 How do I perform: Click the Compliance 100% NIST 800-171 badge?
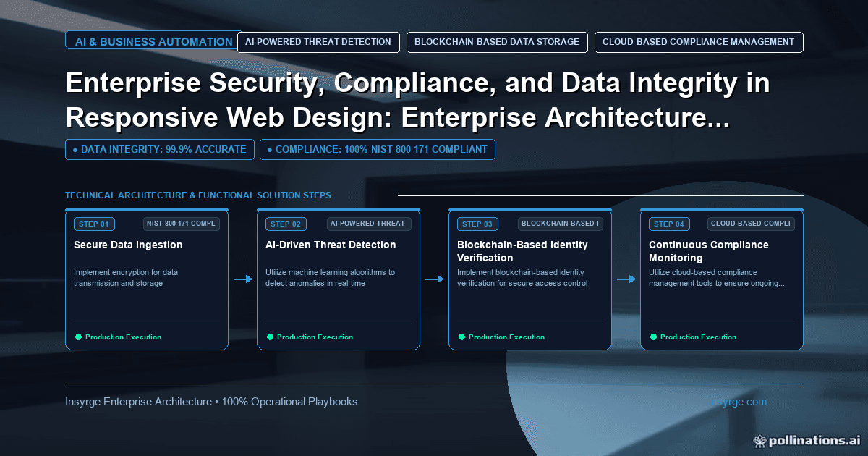point(378,150)
